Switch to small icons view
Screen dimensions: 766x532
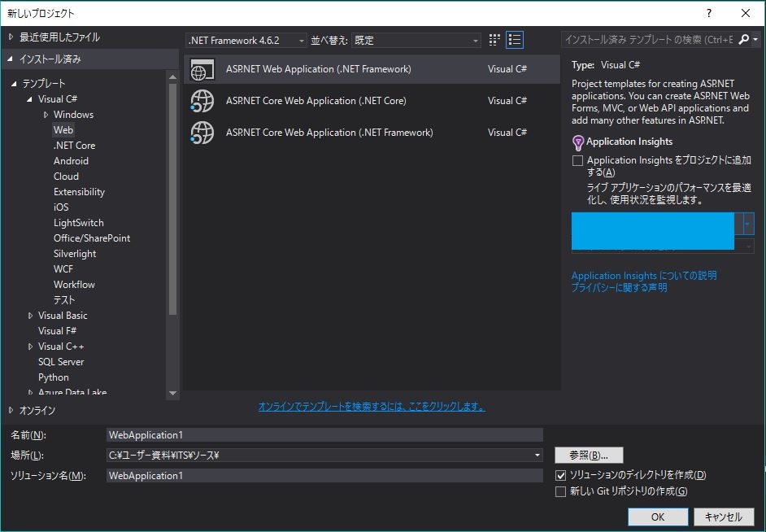pyautogui.click(x=494, y=40)
